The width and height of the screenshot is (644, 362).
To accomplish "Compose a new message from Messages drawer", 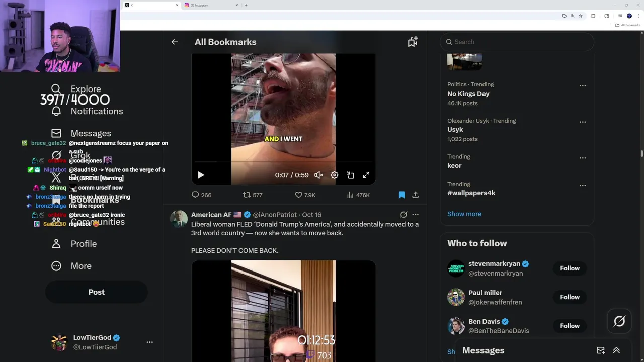I will [601, 350].
